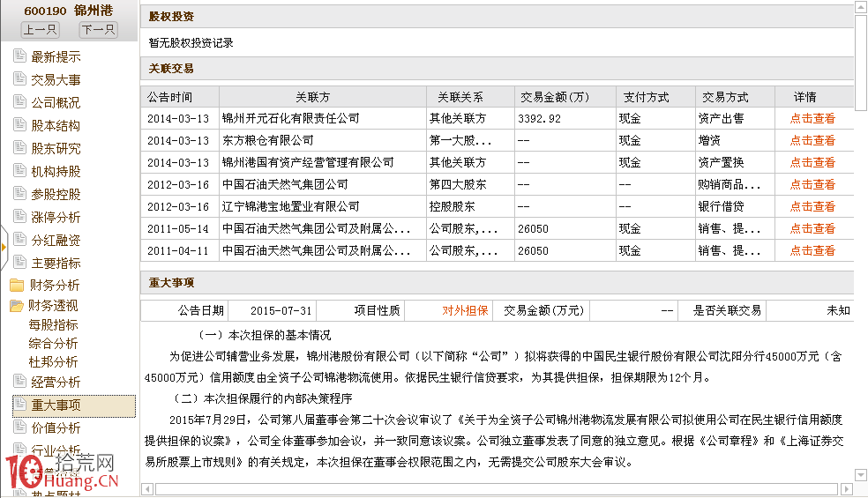Open the 主要指标 sidebar label
This screenshot has width=868, height=498.
56,263
